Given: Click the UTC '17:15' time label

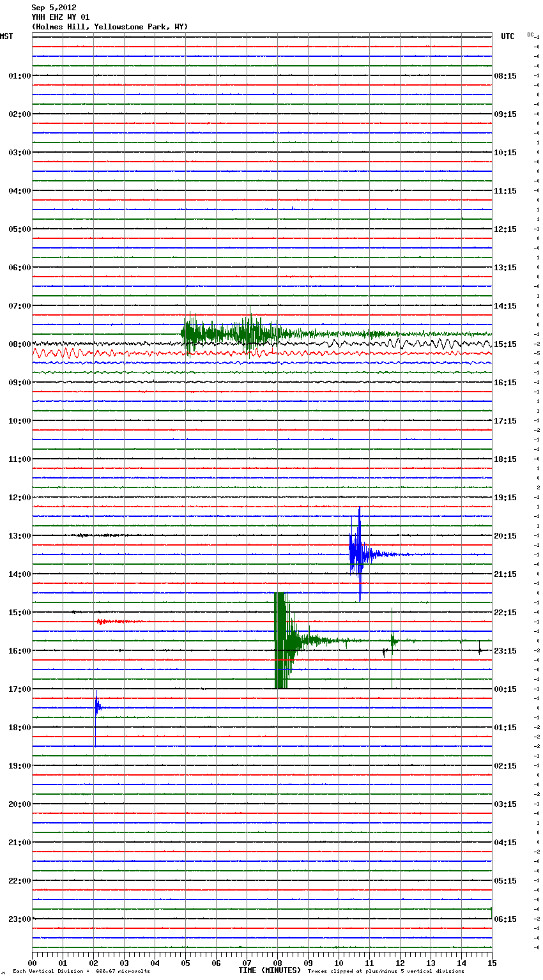Looking at the screenshot, I should [x=505, y=421].
